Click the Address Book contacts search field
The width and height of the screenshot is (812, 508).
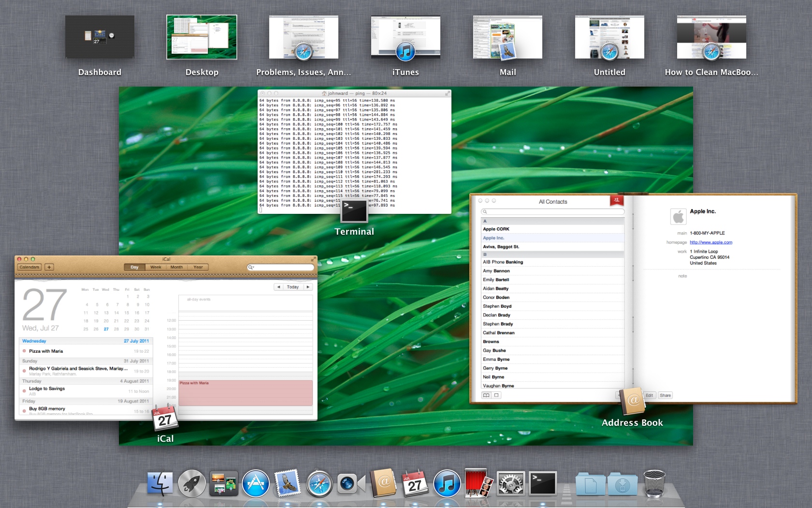(x=553, y=211)
